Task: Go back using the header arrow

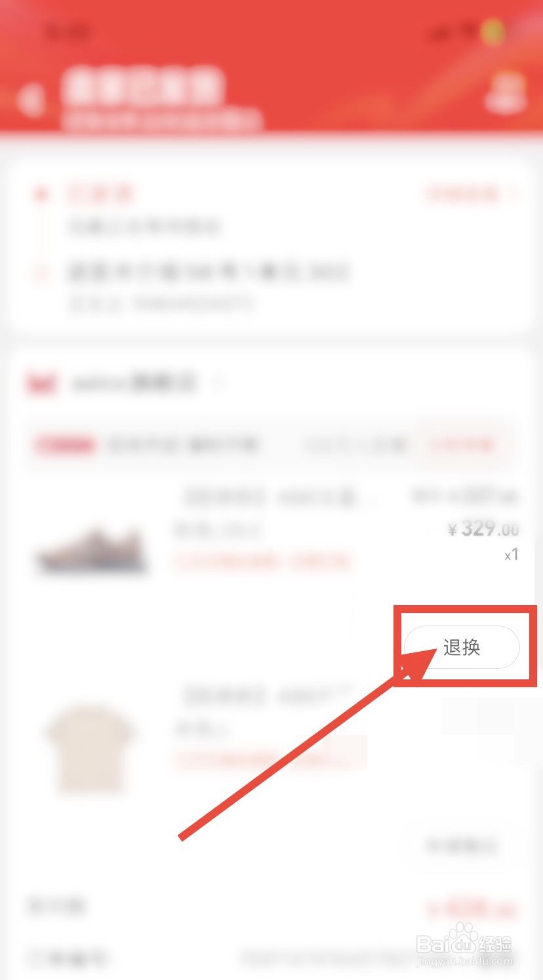Action: pyautogui.click(x=31, y=101)
